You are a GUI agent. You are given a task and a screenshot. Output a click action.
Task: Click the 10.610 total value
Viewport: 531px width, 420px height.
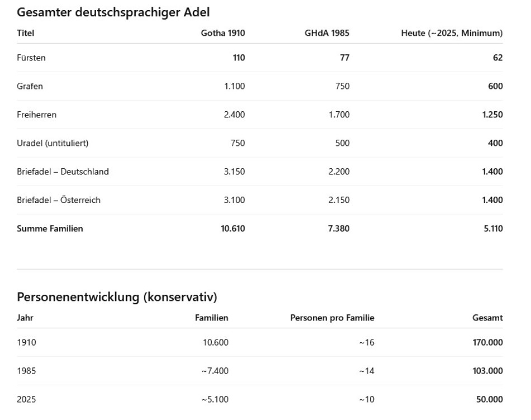click(233, 229)
